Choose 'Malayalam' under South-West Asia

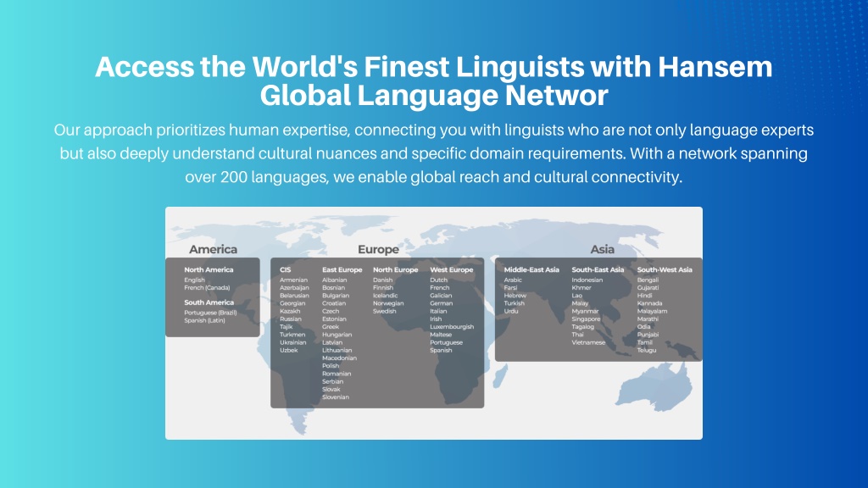[652, 311]
